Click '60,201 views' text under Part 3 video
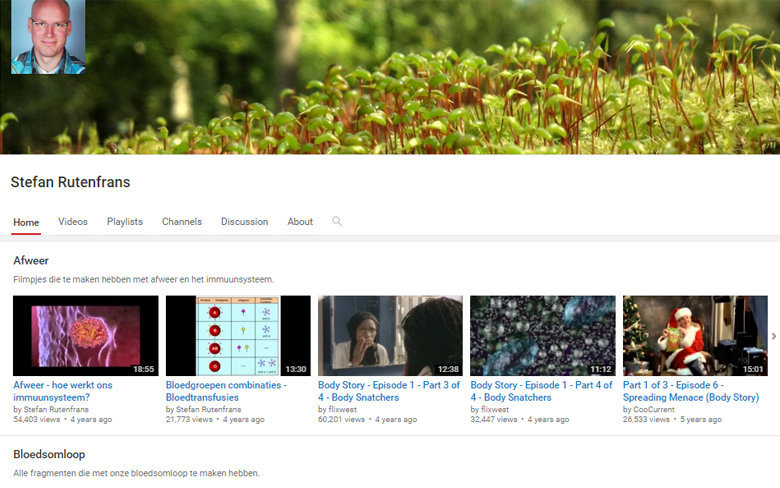 click(341, 419)
